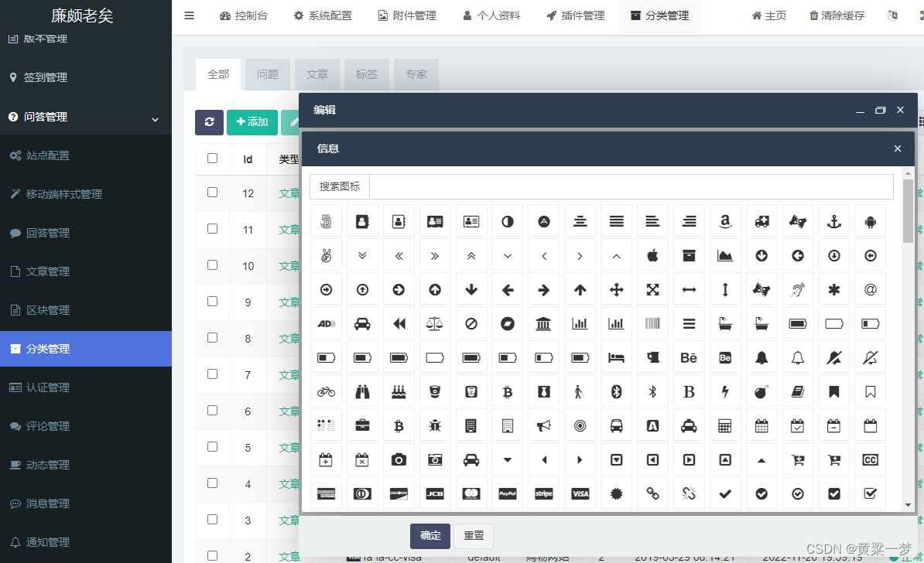Choose the anchor icon
The image size is (924, 563).
pos(833,220)
